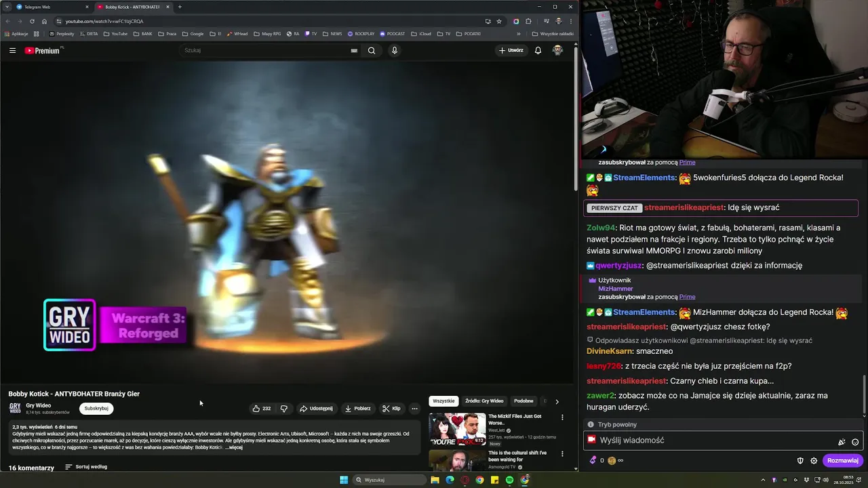Open a new browser tab
868x488 pixels.
[x=180, y=7]
